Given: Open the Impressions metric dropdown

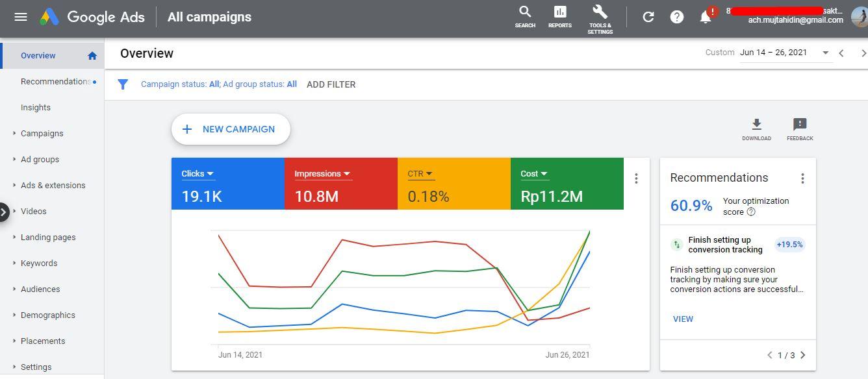Looking at the screenshot, I should click(x=322, y=173).
